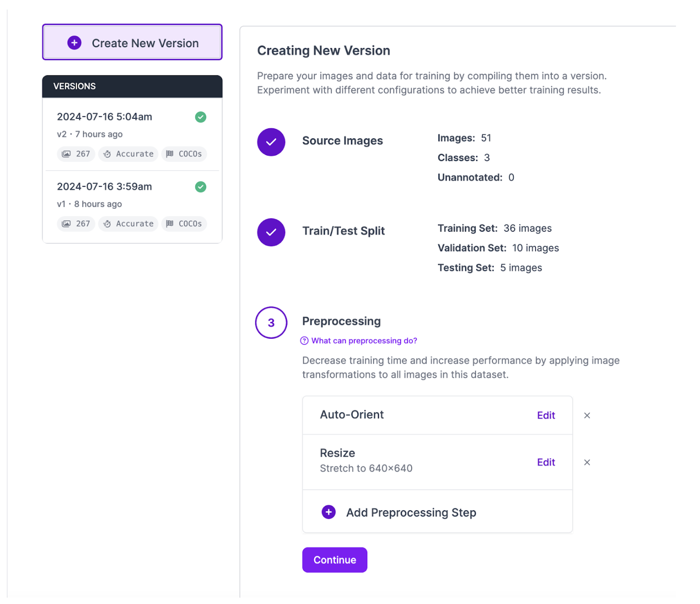Edit the Auto-Orient step

tap(546, 415)
